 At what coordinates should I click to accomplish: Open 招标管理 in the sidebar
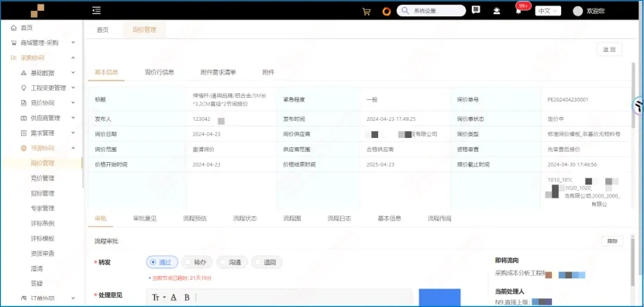pos(43,193)
